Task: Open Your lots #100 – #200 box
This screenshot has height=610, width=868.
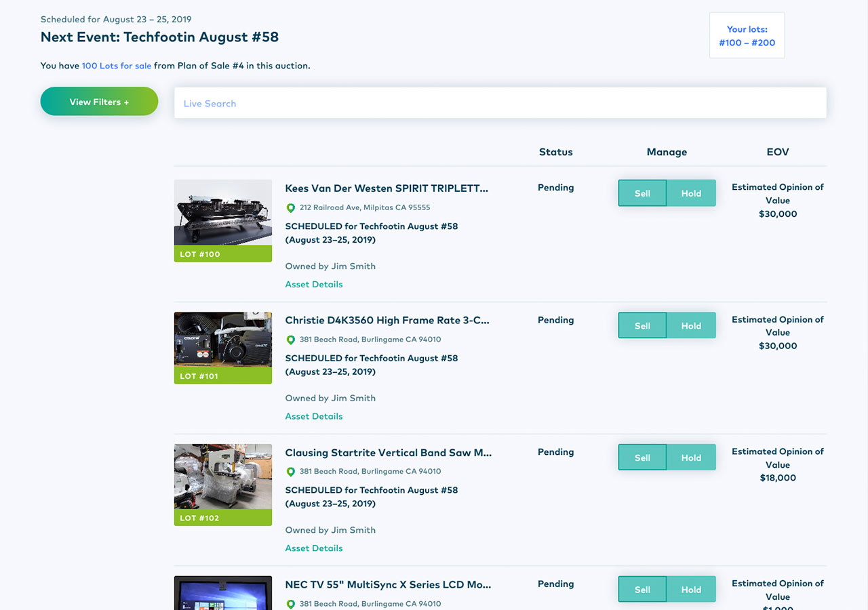Action: 747,35
